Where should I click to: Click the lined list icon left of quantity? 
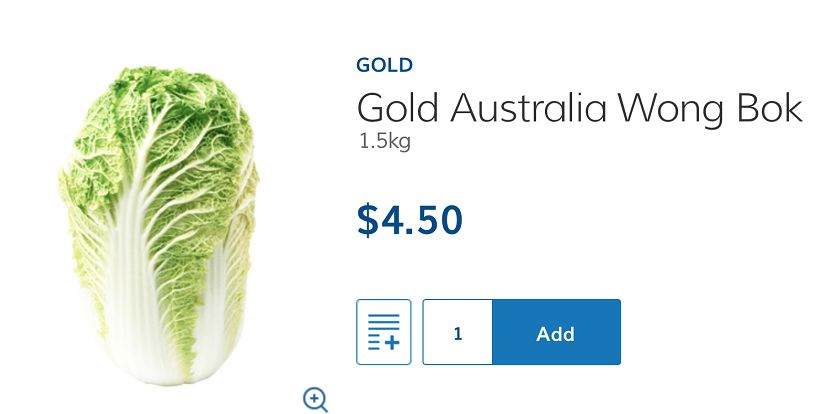coord(383,332)
